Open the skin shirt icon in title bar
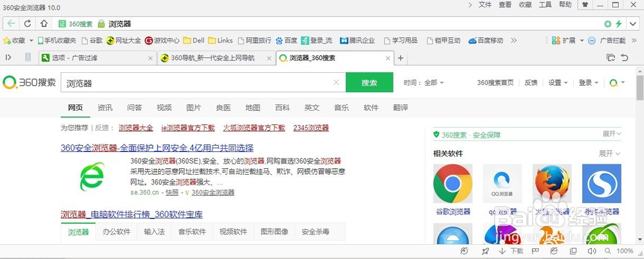The height and width of the screenshot is (259, 644). pyautogui.click(x=585, y=5)
